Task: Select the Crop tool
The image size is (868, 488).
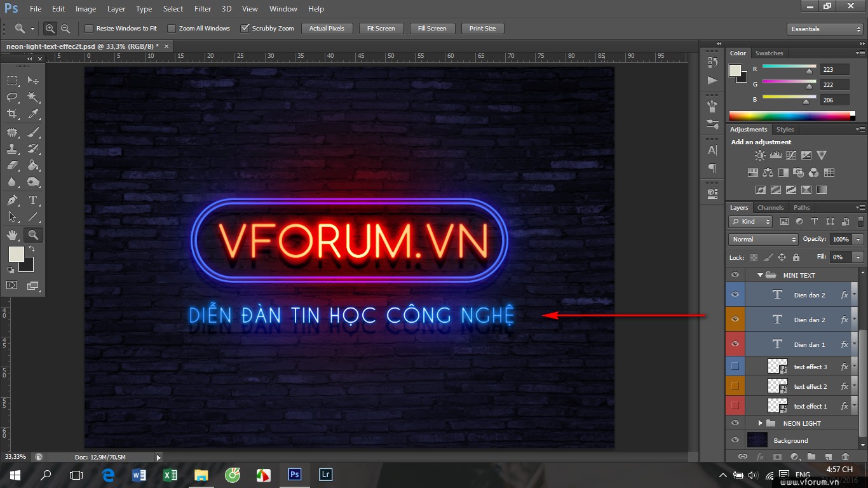Action: [12, 114]
